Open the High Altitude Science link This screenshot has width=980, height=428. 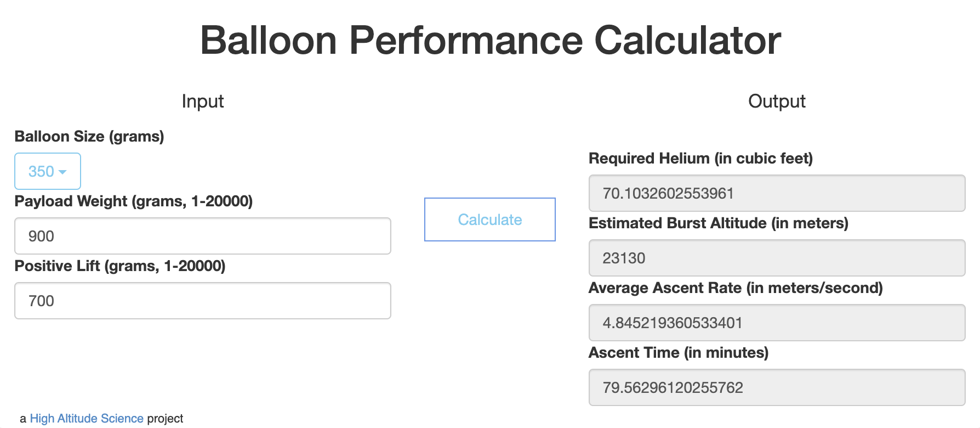point(87,419)
